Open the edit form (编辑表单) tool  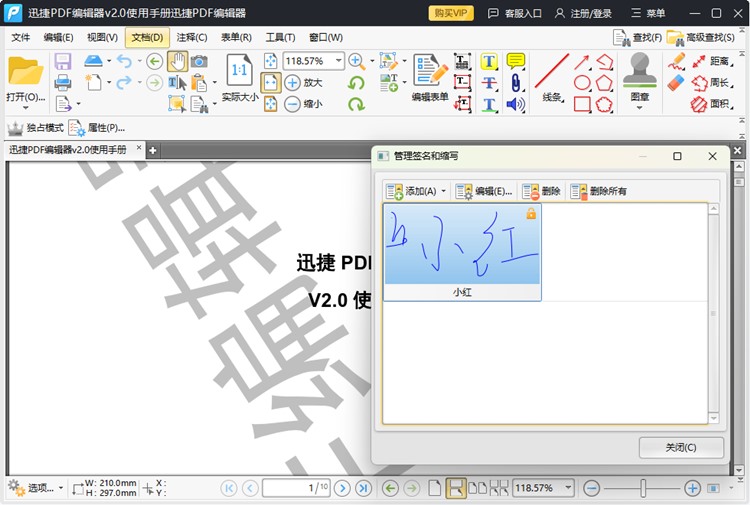[430, 78]
